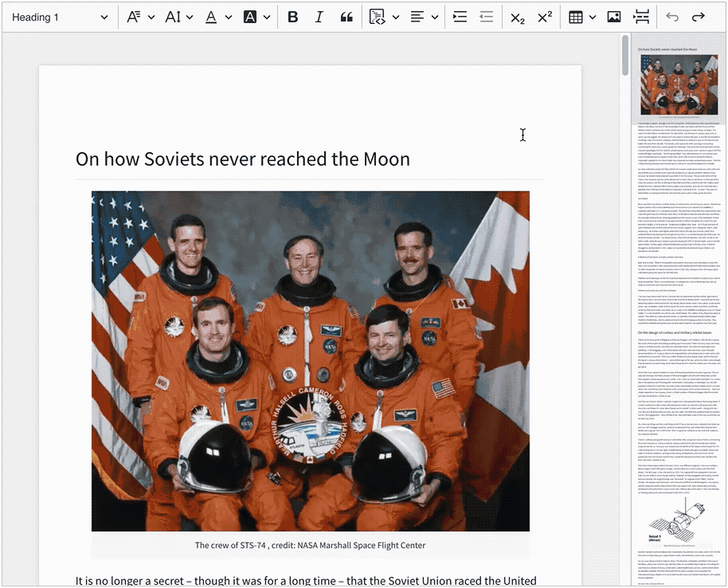Viewport: 728px width, 588px height.
Task: Click the minimap heading 'On how Soviets never reached the Moon'
Action: click(667, 49)
